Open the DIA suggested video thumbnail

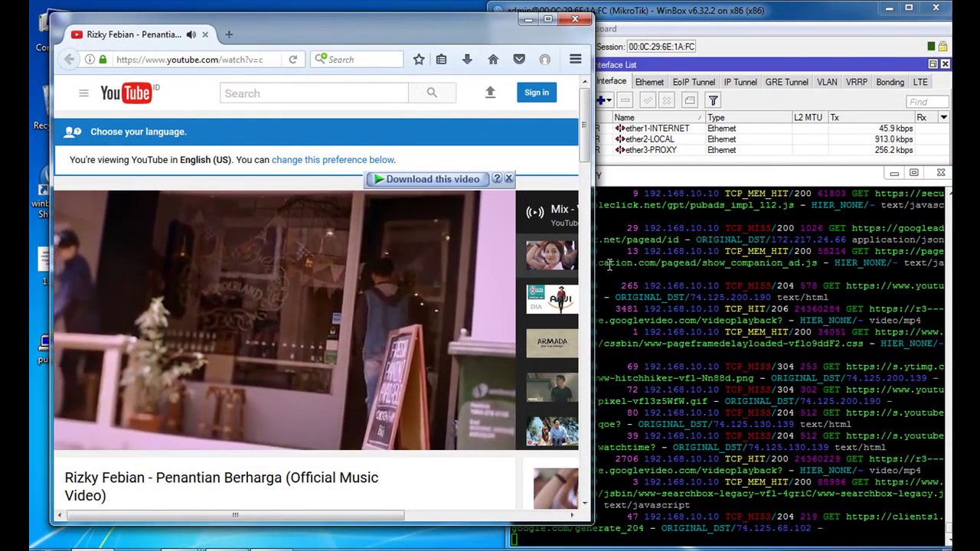pos(551,299)
